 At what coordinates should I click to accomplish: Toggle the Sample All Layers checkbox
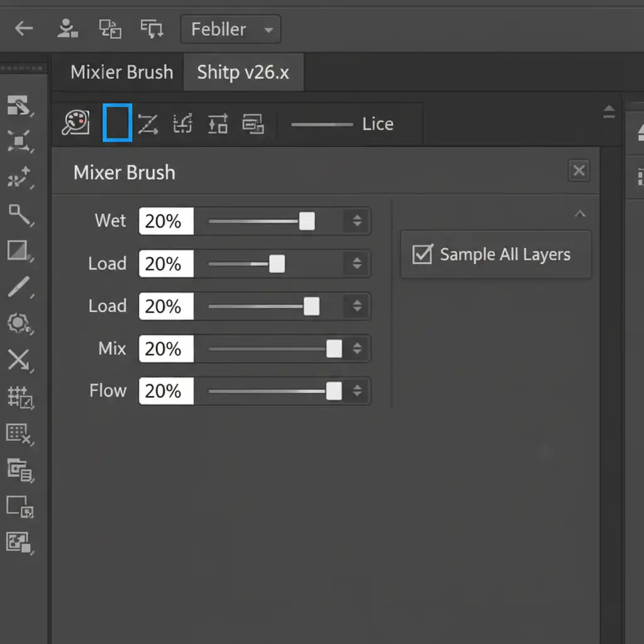point(422,254)
